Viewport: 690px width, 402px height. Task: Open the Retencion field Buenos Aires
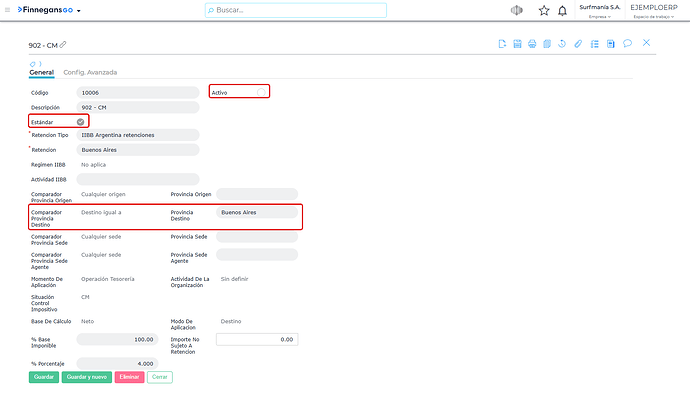click(x=138, y=150)
